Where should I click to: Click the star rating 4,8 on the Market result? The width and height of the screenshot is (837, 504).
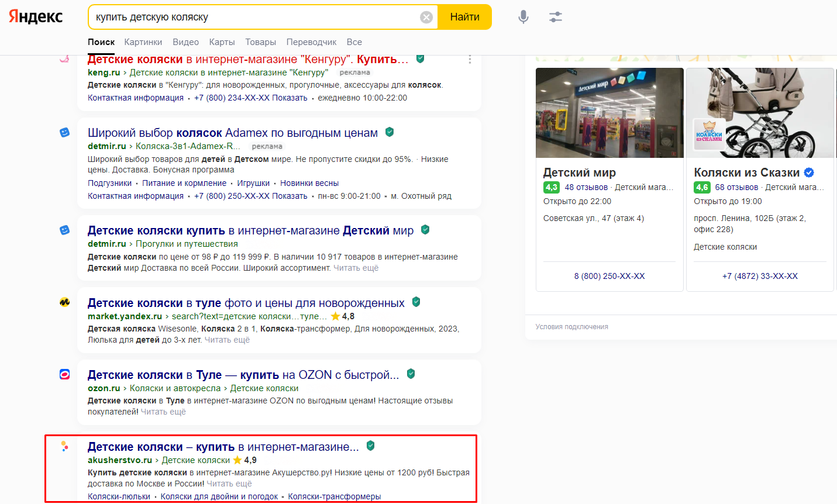(x=343, y=316)
